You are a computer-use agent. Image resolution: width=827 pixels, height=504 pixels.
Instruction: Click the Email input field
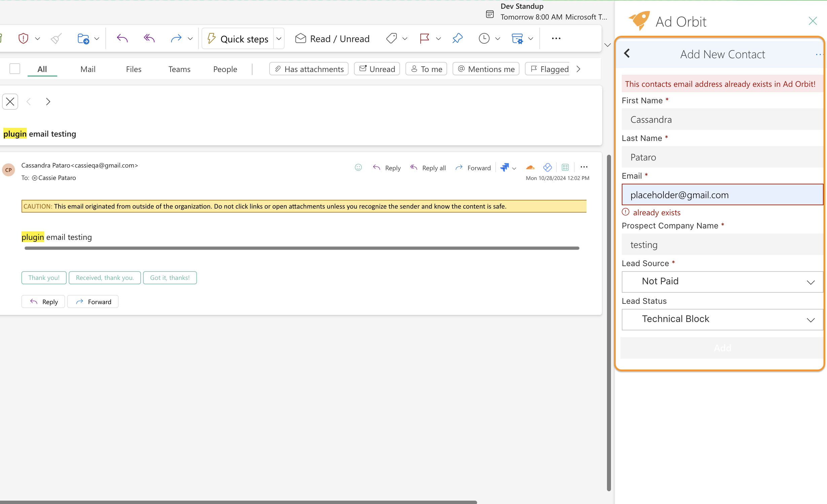(x=722, y=194)
